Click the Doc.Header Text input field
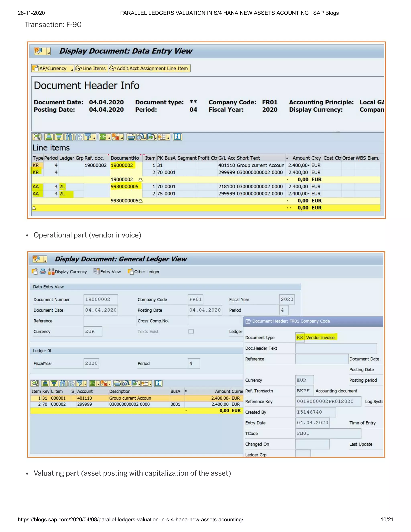411x532 pixels. tap(336, 348)
